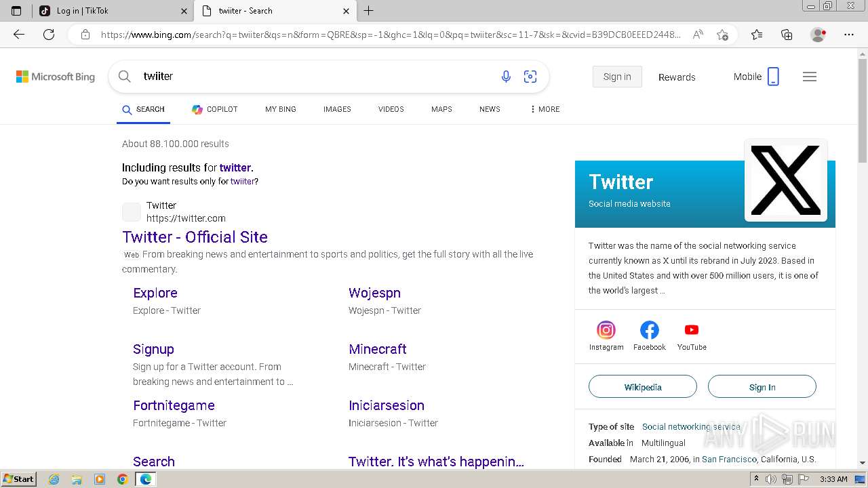Open the Favorites list icon

757,35
